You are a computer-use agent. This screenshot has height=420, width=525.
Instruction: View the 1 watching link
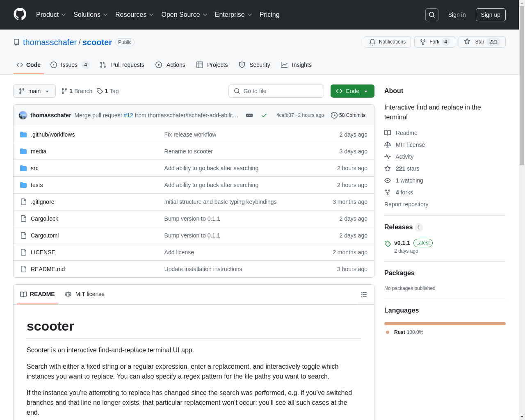click(404, 180)
